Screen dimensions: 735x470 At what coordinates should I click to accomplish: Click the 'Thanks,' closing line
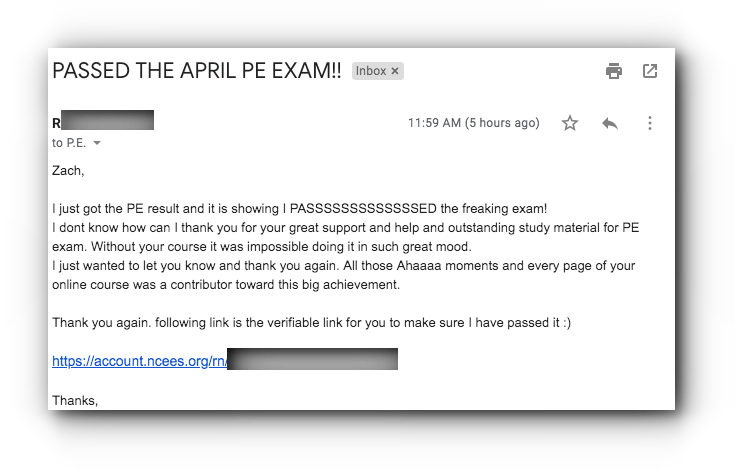click(75, 401)
